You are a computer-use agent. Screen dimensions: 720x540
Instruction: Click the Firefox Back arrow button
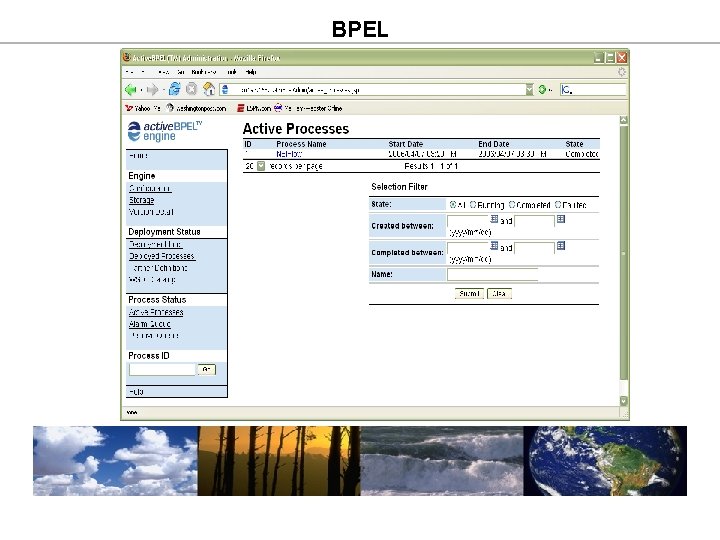131,90
